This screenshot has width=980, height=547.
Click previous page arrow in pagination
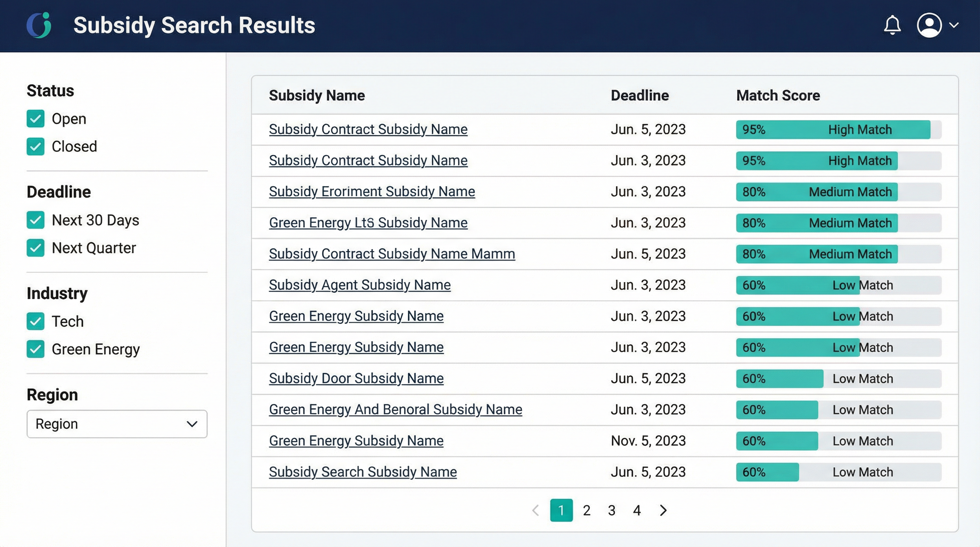click(536, 510)
